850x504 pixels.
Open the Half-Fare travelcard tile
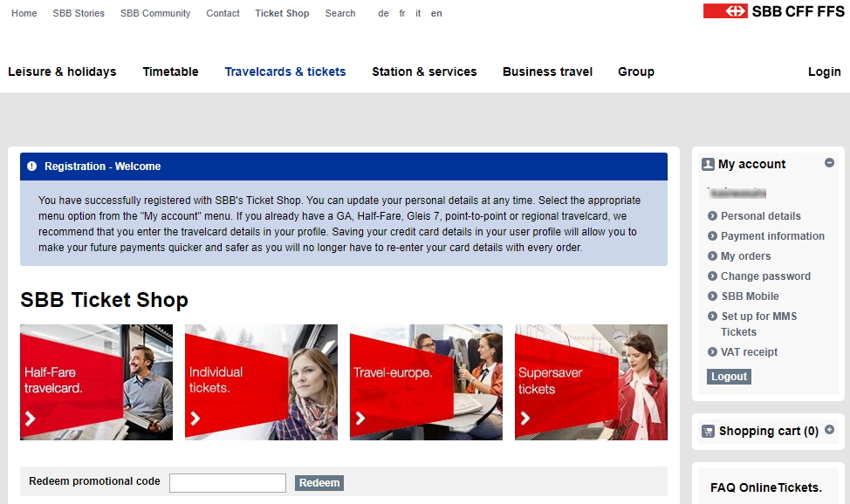pyautogui.click(x=97, y=382)
